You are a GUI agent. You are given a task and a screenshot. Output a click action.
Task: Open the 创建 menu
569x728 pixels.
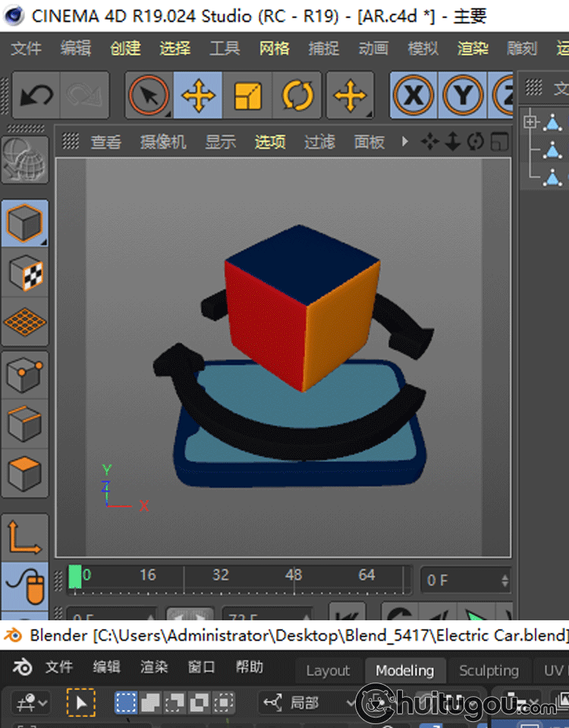[125, 49]
